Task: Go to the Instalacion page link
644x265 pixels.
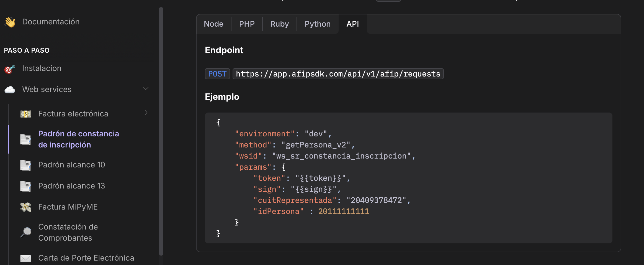Action: 42,68
